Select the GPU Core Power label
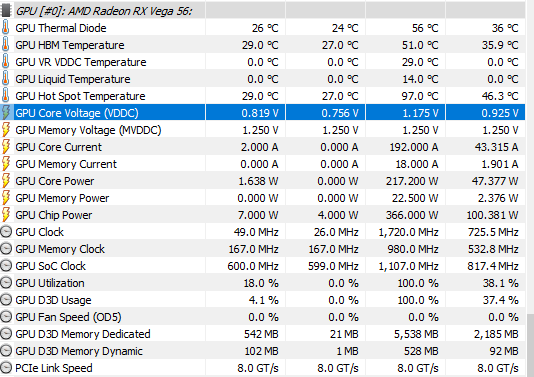534x377 pixels. (54, 181)
